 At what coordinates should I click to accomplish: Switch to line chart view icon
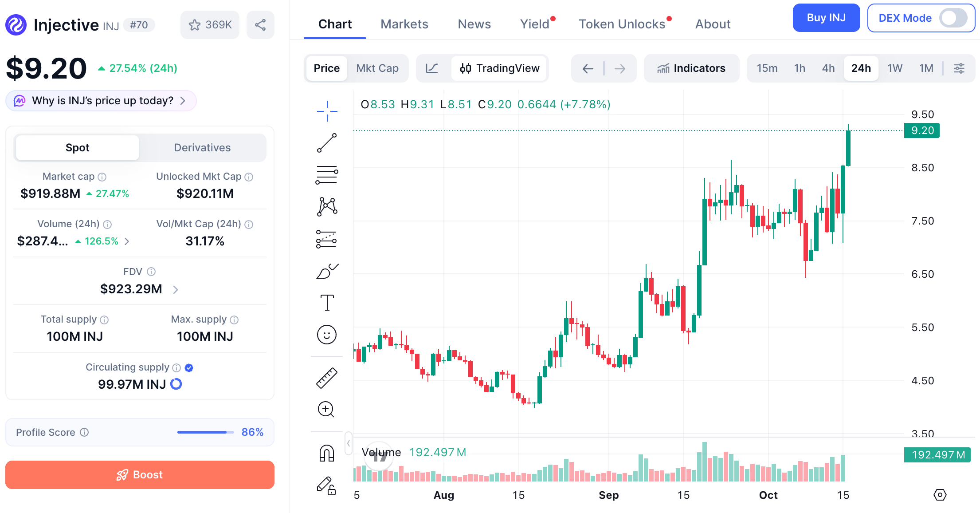[x=432, y=68]
